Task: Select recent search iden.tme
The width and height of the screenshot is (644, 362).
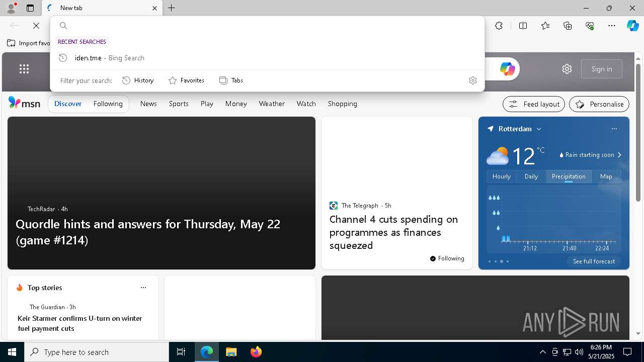Action: 267,58
